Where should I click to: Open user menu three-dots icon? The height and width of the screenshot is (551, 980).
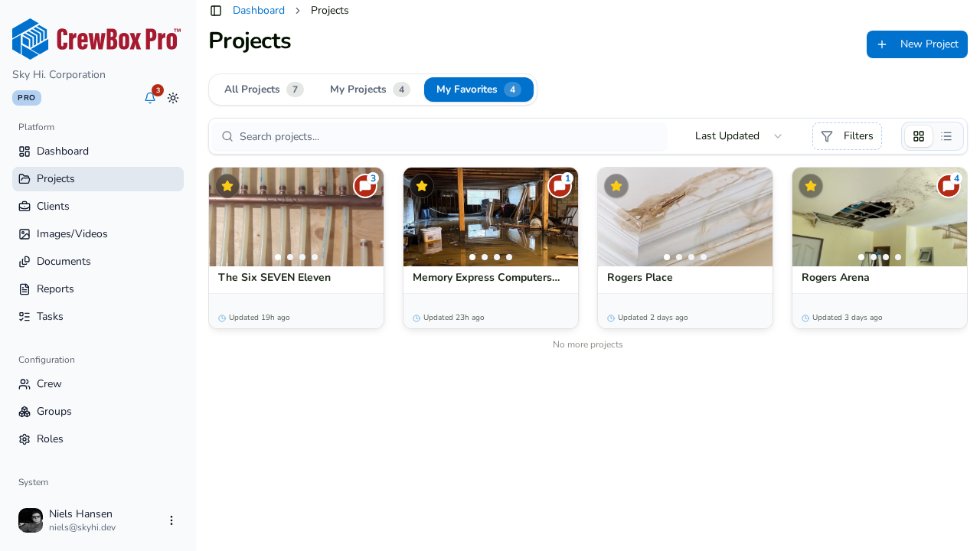(171, 520)
